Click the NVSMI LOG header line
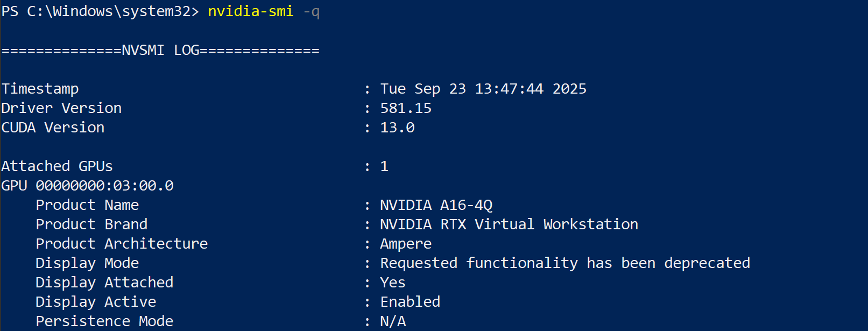This screenshot has height=331, width=868. 160,50
